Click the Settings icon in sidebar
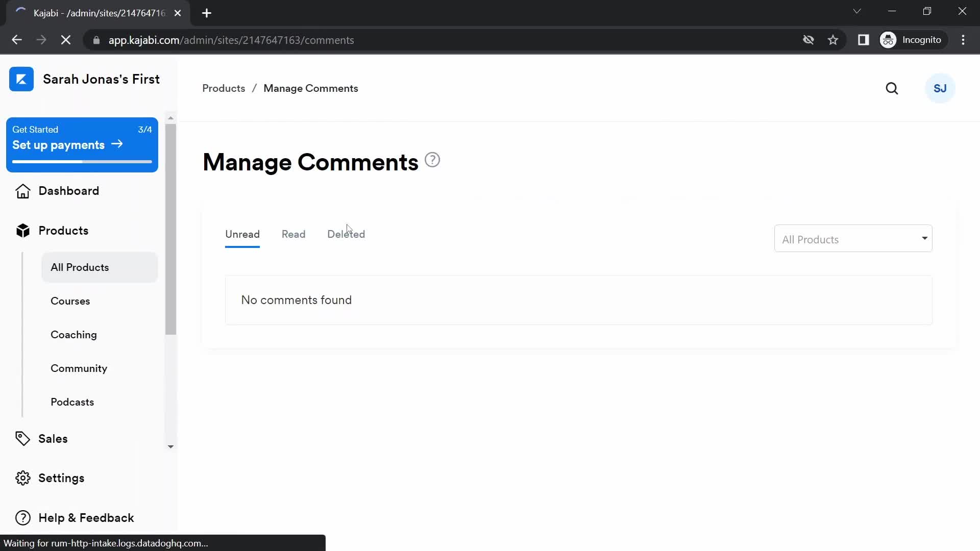This screenshot has width=980, height=551. click(x=22, y=479)
